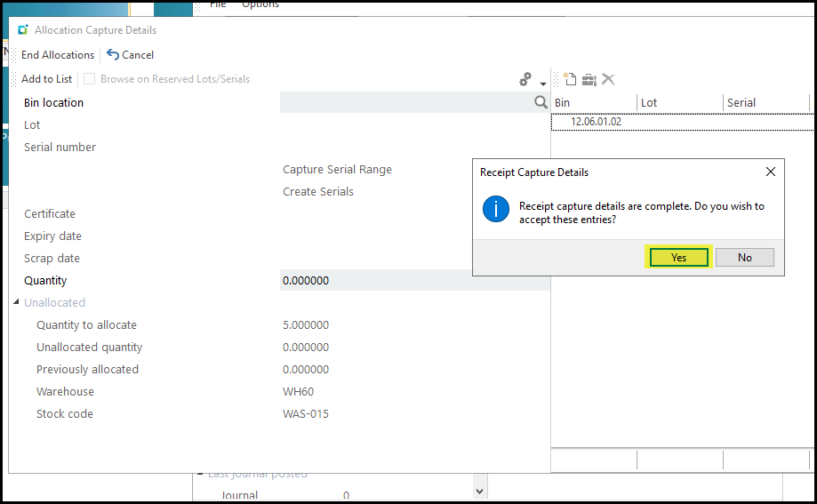Image resolution: width=817 pixels, height=504 pixels.
Task: Open dropdown arrow beside gear icon
Action: [x=542, y=84]
